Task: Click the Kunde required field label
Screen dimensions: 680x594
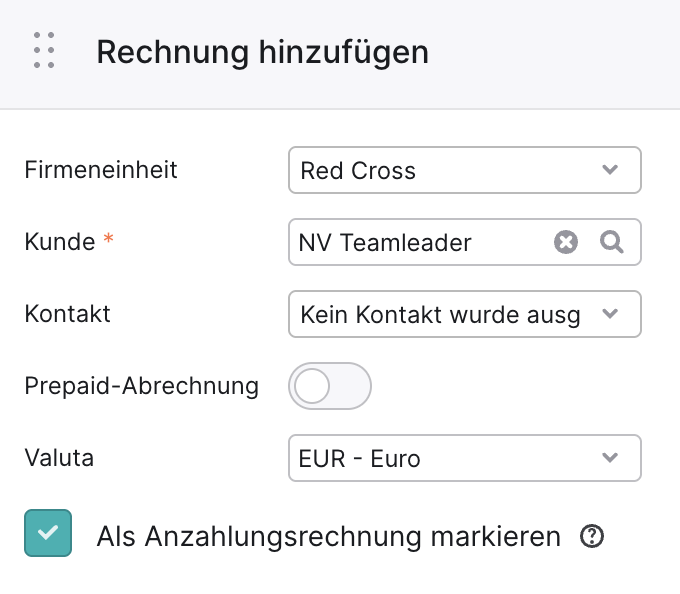Action: pos(69,242)
